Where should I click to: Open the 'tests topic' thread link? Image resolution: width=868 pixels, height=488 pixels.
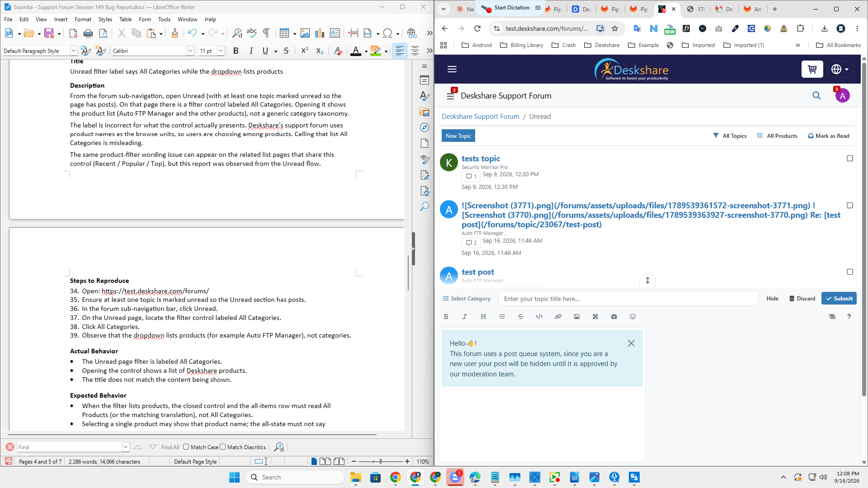click(481, 159)
